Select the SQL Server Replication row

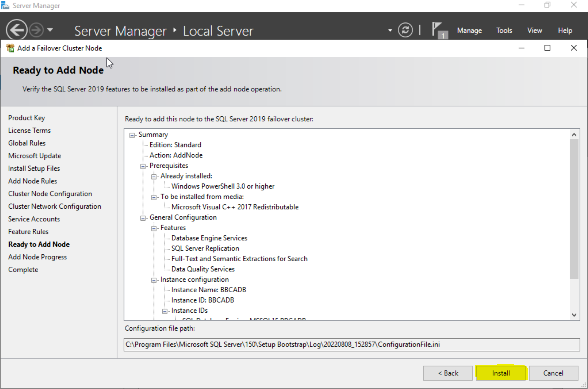click(205, 248)
